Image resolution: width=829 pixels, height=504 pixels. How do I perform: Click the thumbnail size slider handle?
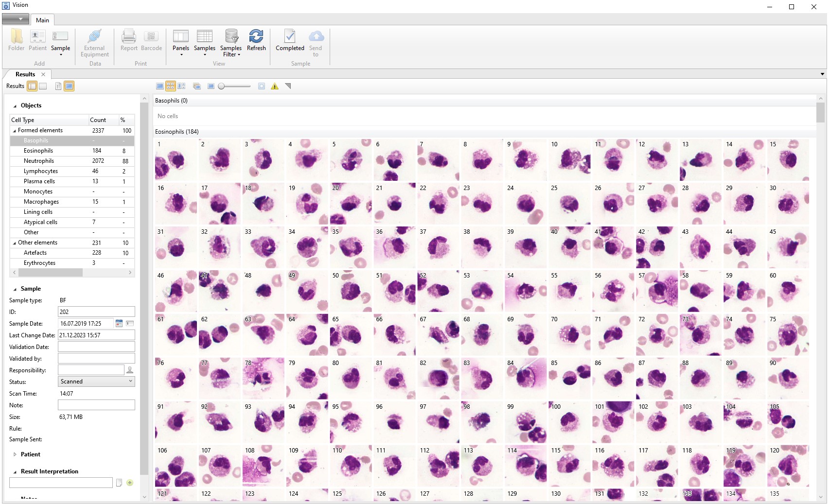click(221, 87)
